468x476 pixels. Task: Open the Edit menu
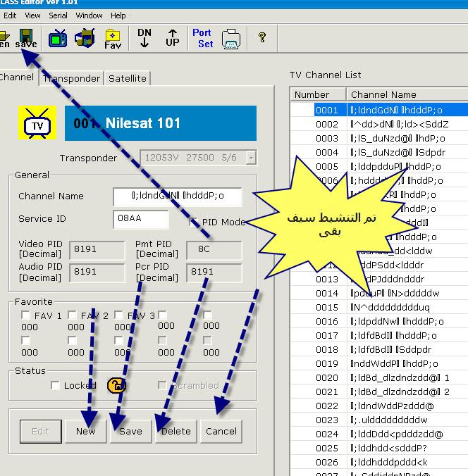(10, 15)
